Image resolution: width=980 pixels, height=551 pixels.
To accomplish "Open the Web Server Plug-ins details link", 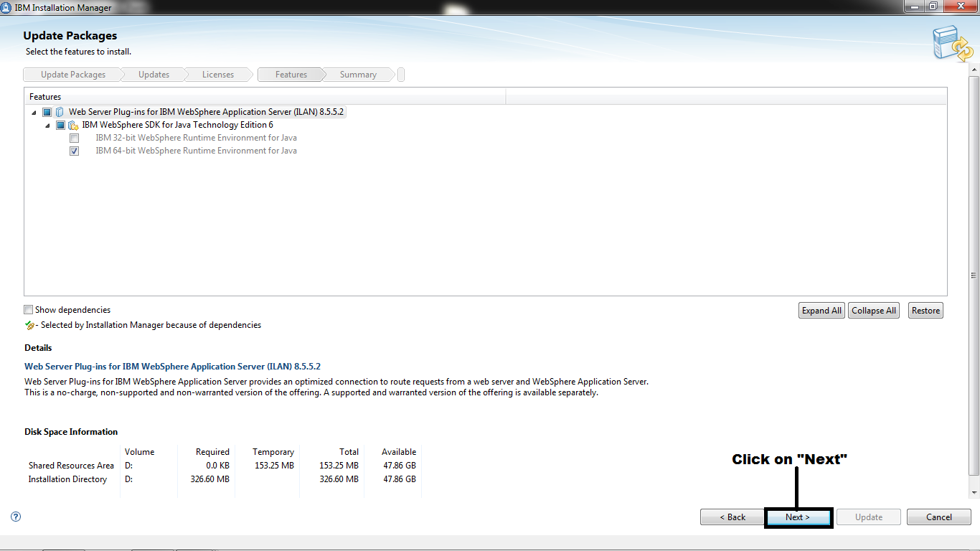I will click(x=172, y=366).
